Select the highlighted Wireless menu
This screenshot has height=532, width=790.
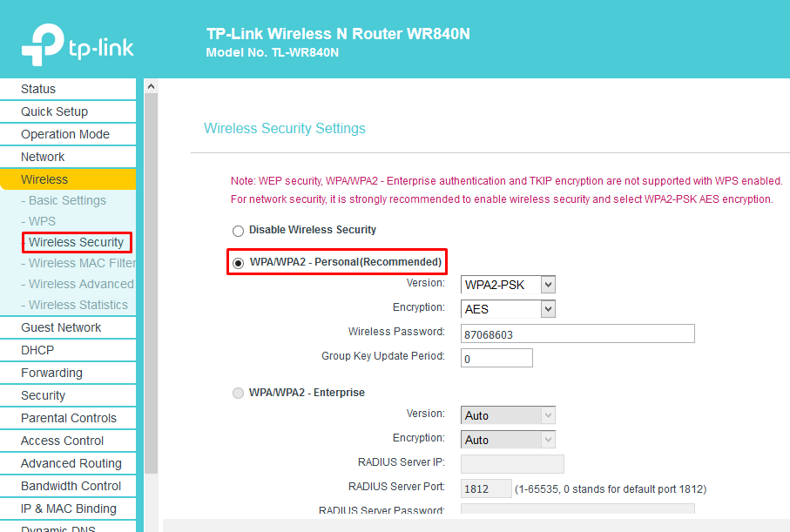pos(68,179)
